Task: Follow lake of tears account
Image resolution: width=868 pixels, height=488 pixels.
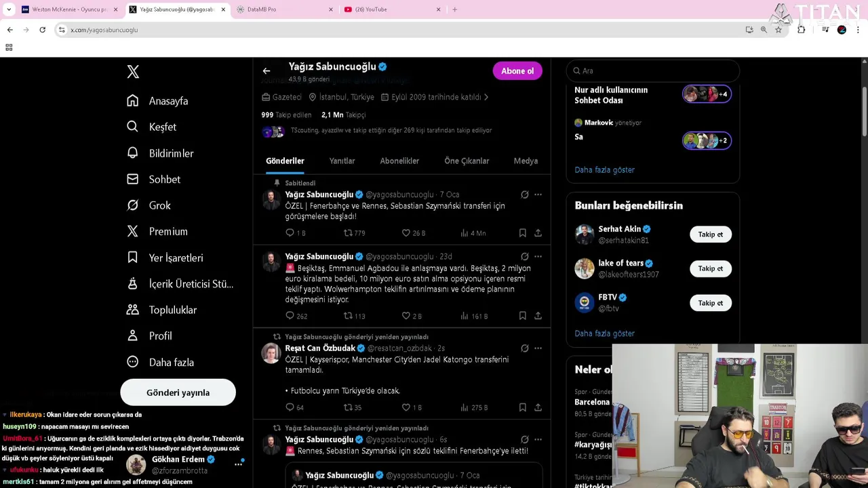Action: click(711, 268)
